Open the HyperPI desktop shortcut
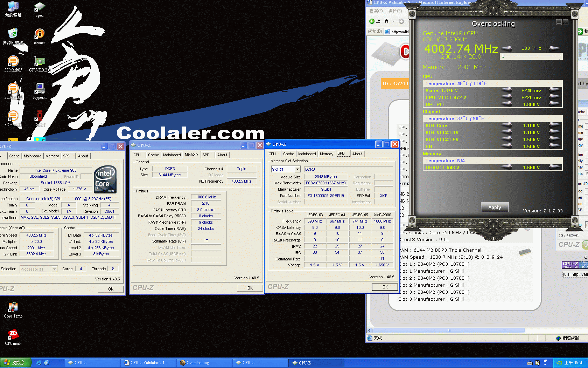588x368 pixels. pos(40,91)
